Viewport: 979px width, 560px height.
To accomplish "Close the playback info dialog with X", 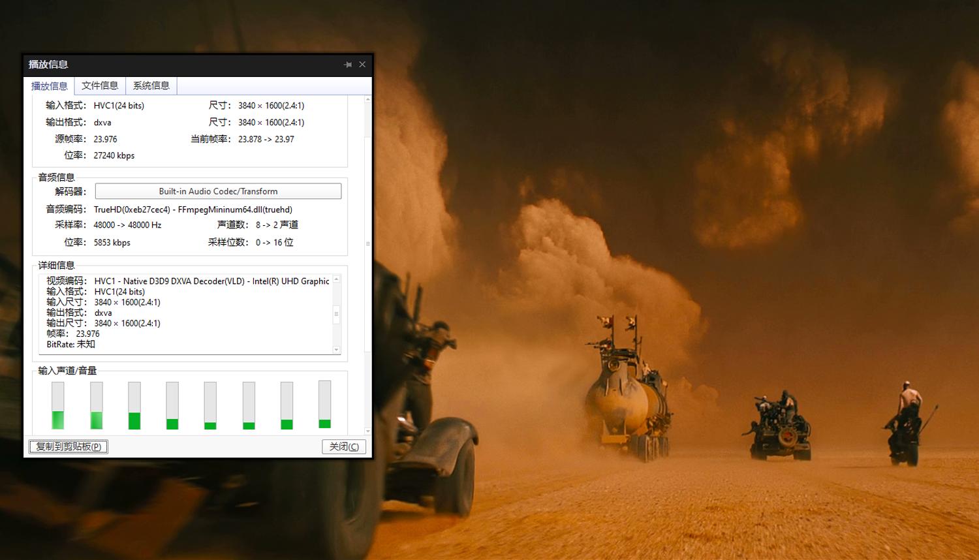I will point(362,65).
